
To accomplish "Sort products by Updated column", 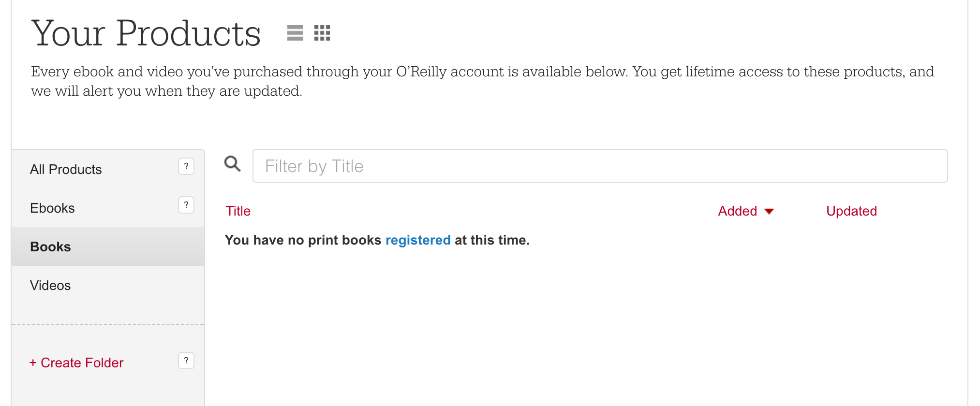I will 851,211.
